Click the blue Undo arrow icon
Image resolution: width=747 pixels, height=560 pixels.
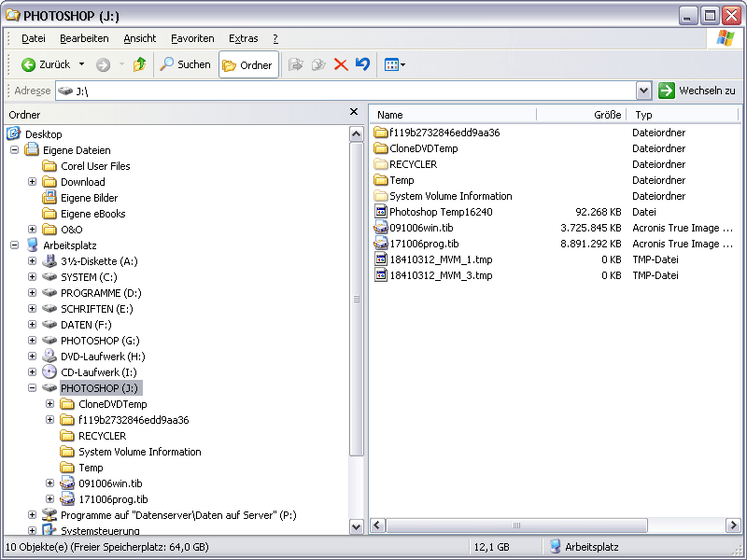362,64
